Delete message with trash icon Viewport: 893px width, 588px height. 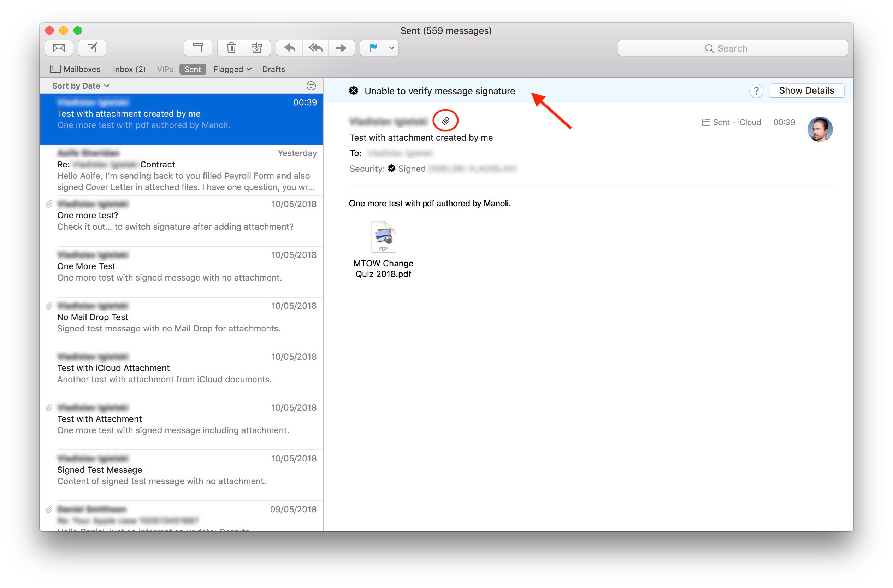pyautogui.click(x=231, y=48)
